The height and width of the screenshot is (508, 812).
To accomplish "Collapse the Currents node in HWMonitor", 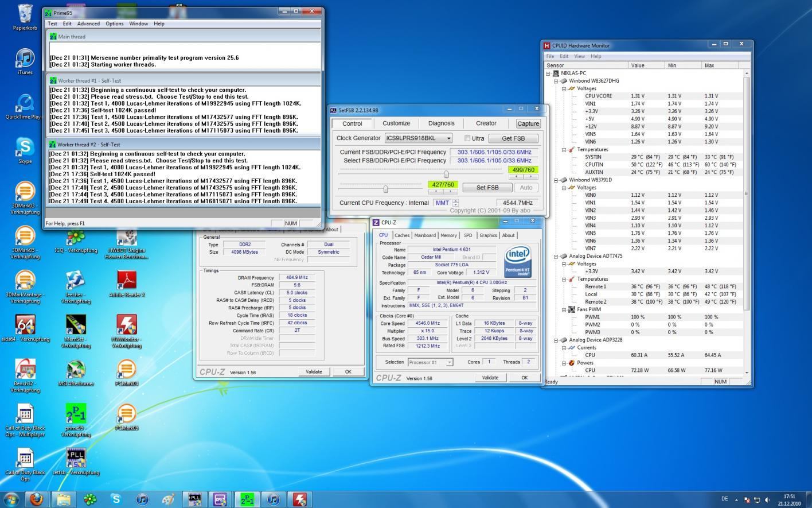I will [564, 347].
